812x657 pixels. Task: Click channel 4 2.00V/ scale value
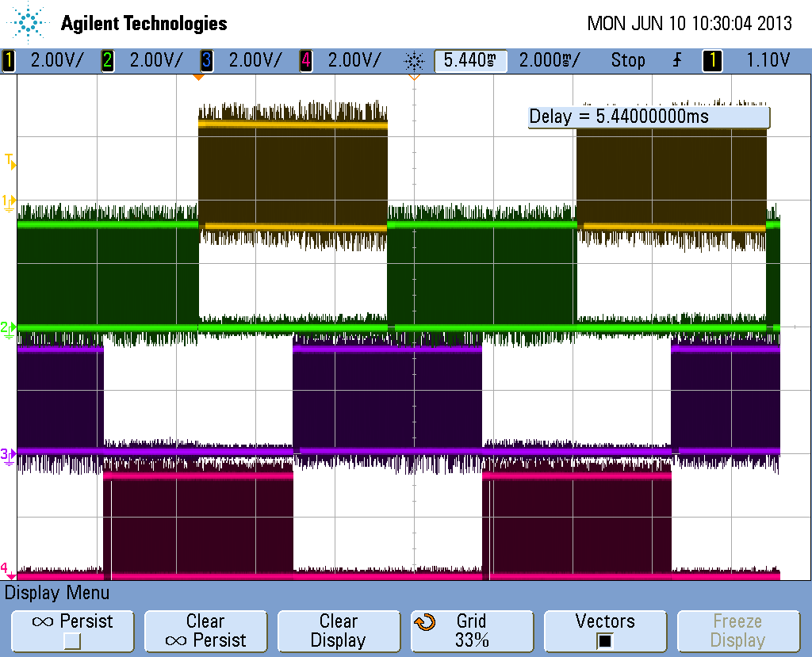(354, 60)
